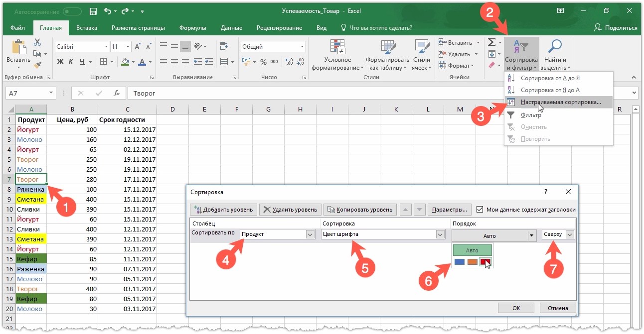The height and width of the screenshot is (334, 644).
Task: Click the Сортировка и фильтр icon
Action: point(520,47)
